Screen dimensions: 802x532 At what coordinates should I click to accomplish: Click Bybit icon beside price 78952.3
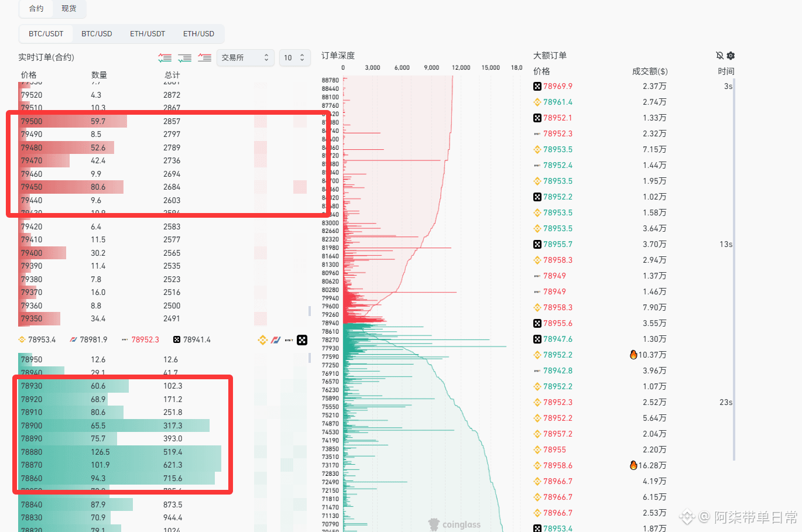(125, 339)
